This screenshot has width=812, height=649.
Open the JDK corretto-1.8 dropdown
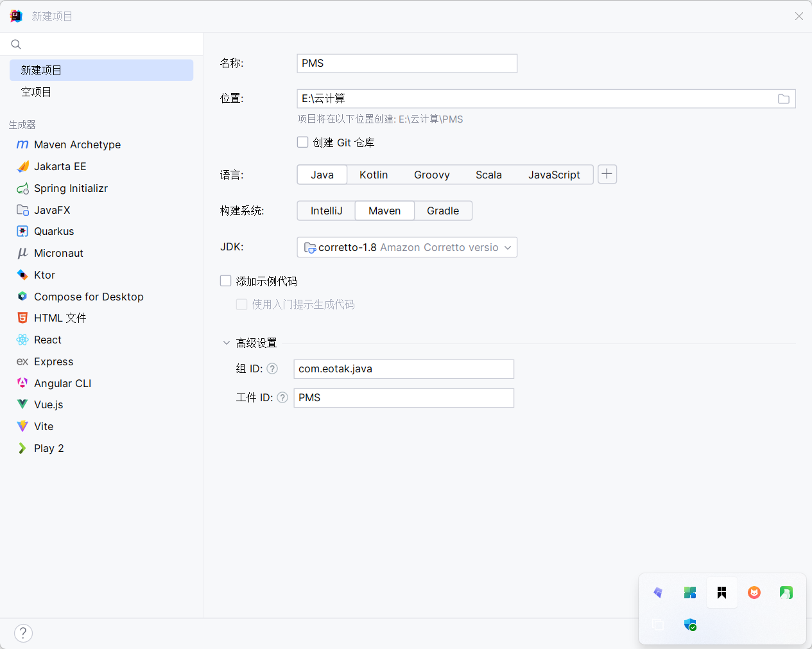(407, 247)
